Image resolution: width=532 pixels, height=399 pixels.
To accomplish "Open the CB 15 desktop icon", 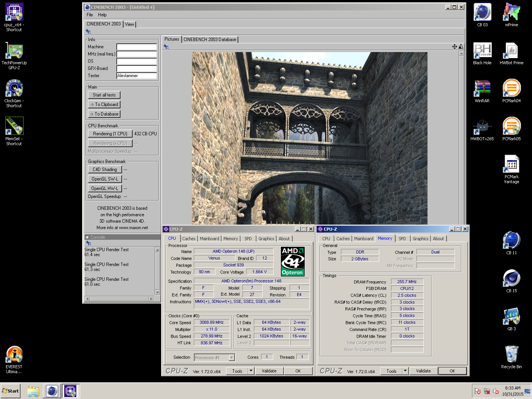I will click(511, 281).
